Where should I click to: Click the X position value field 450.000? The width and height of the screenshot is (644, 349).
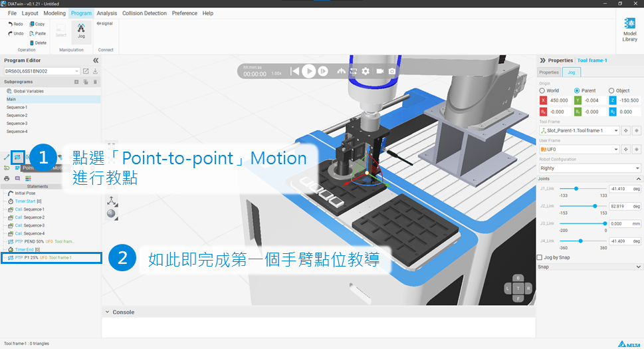pos(560,100)
